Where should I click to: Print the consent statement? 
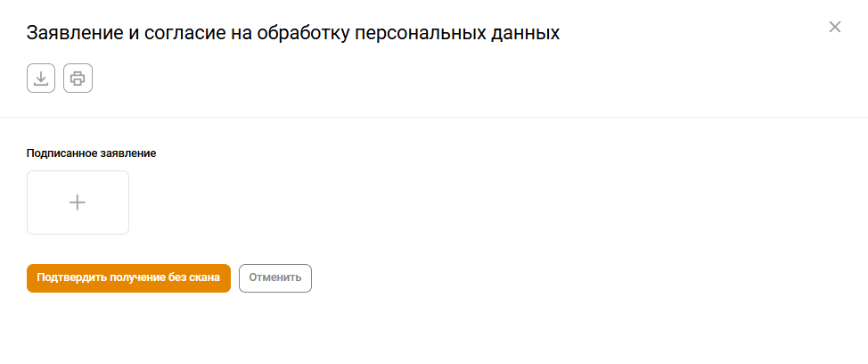(78, 79)
